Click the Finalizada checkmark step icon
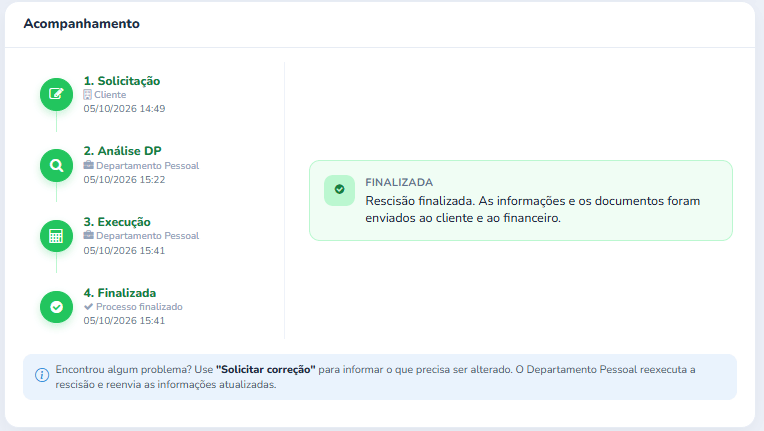Image resolution: width=764 pixels, height=431 pixels. 57,307
